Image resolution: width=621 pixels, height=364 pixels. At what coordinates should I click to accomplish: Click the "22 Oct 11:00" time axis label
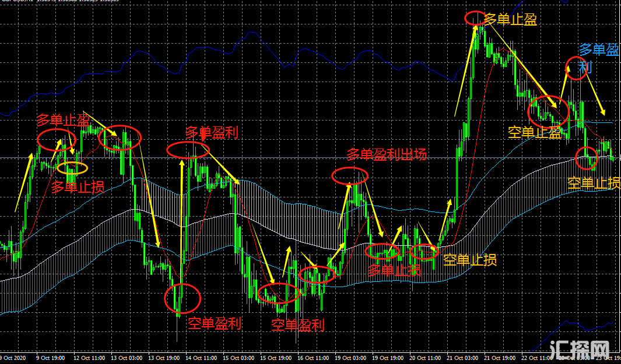click(x=536, y=358)
